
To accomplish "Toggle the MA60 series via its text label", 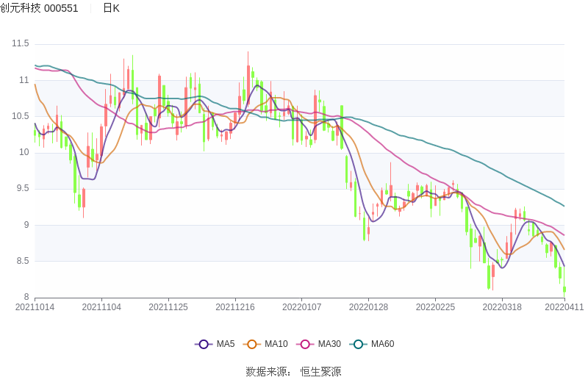I will point(382,344).
